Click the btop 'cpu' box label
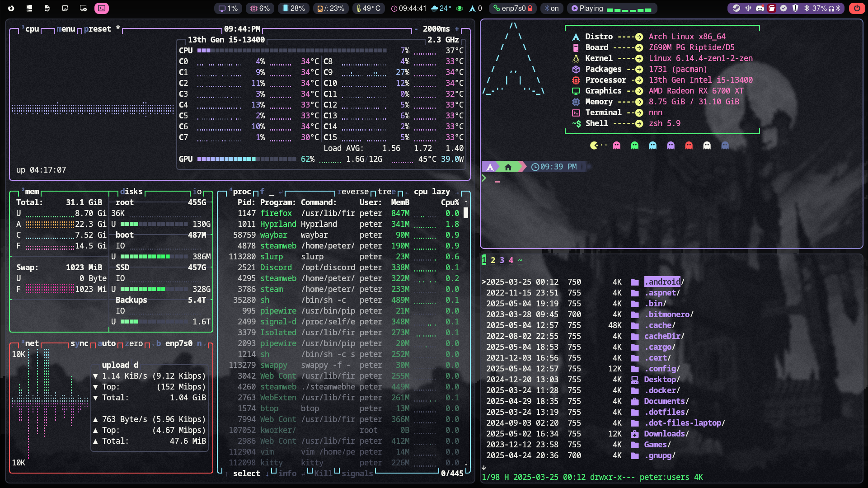The width and height of the screenshot is (868, 488). pyautogui.click(x=32, y=29)
